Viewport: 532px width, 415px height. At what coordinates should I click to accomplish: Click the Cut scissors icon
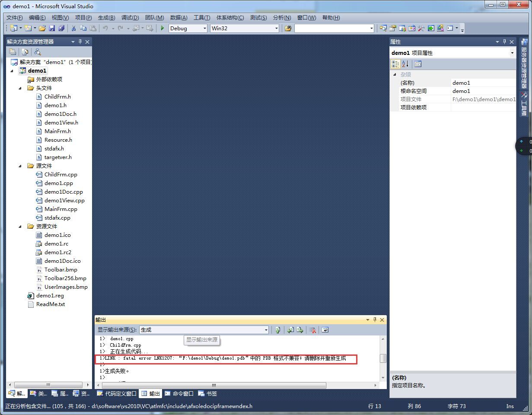73,28
